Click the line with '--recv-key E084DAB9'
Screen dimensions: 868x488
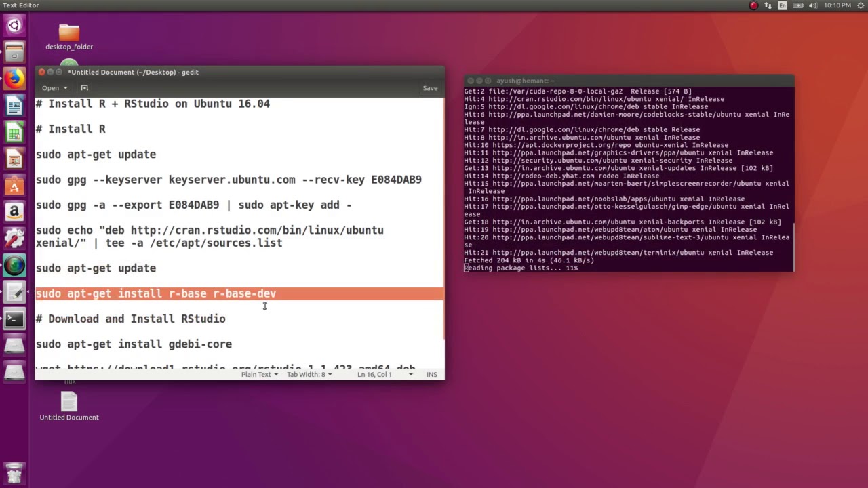pos(229,180)
